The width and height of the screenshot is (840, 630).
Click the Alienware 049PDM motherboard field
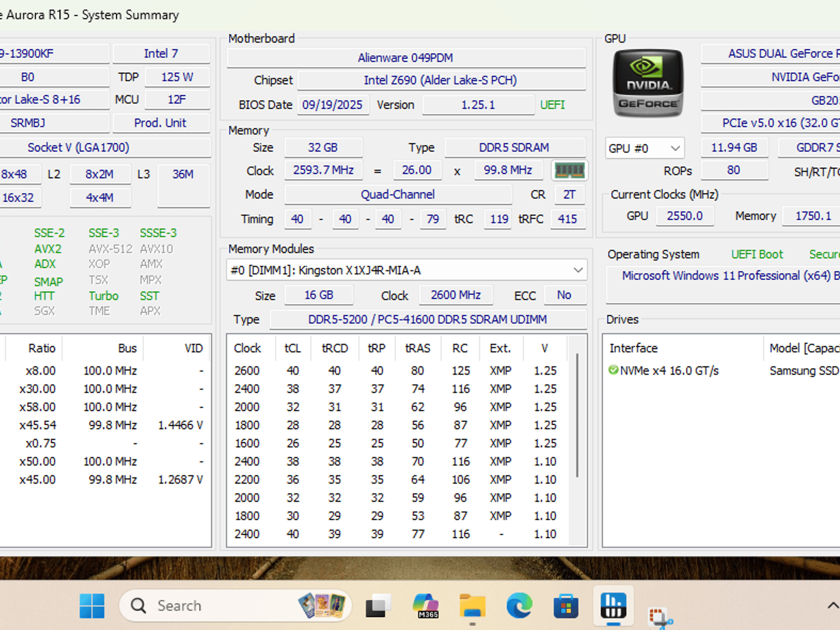pyautogui.click(x=406, y=58)
